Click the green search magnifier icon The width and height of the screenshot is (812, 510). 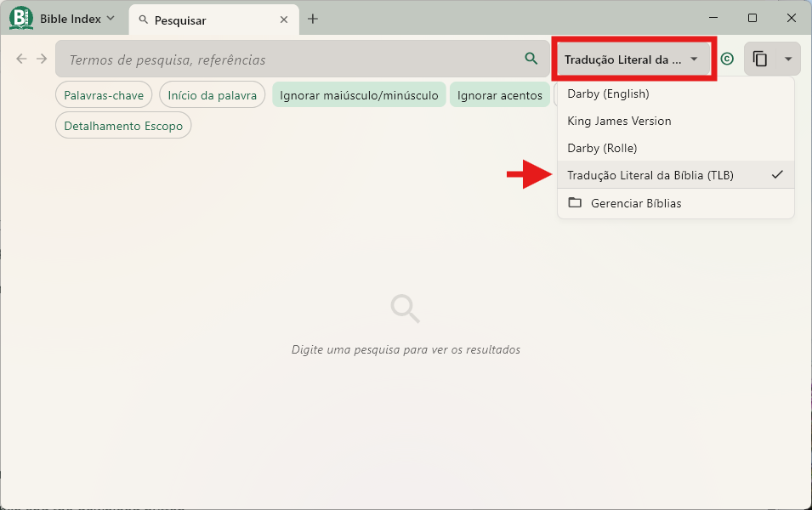pos(531,59)
